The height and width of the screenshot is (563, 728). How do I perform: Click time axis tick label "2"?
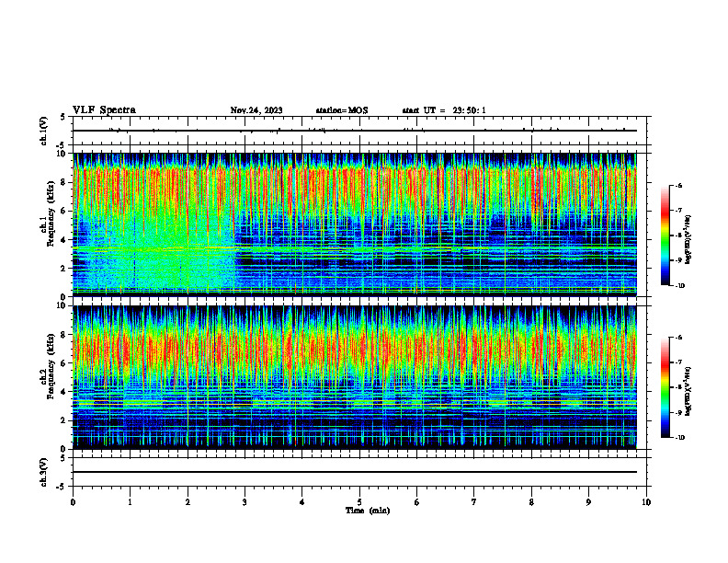188,502
